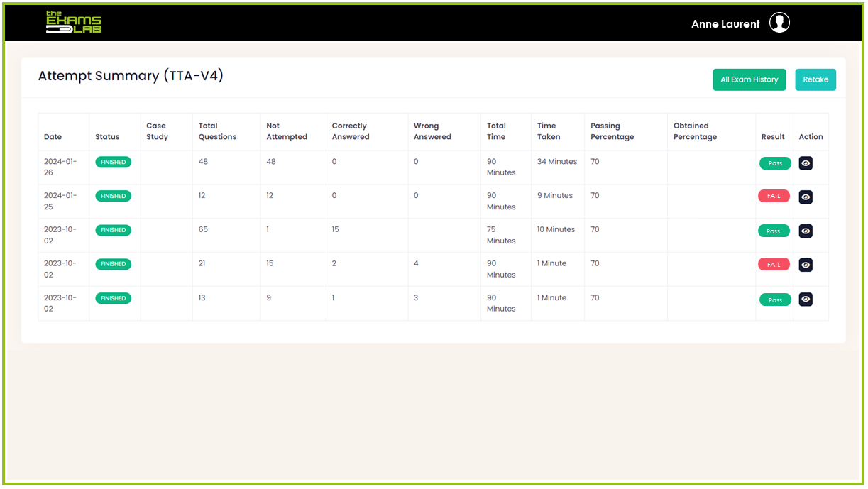Click the Time Taken column header
This screenshot has height=489, width=868.
coord(548,131)
